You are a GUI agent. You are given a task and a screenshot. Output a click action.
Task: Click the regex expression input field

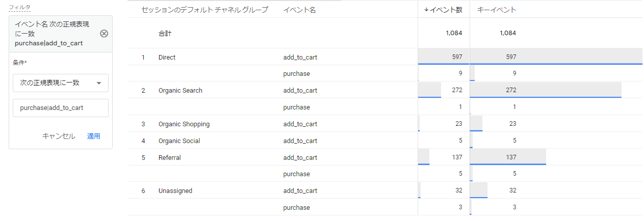[x=61, y=108]
